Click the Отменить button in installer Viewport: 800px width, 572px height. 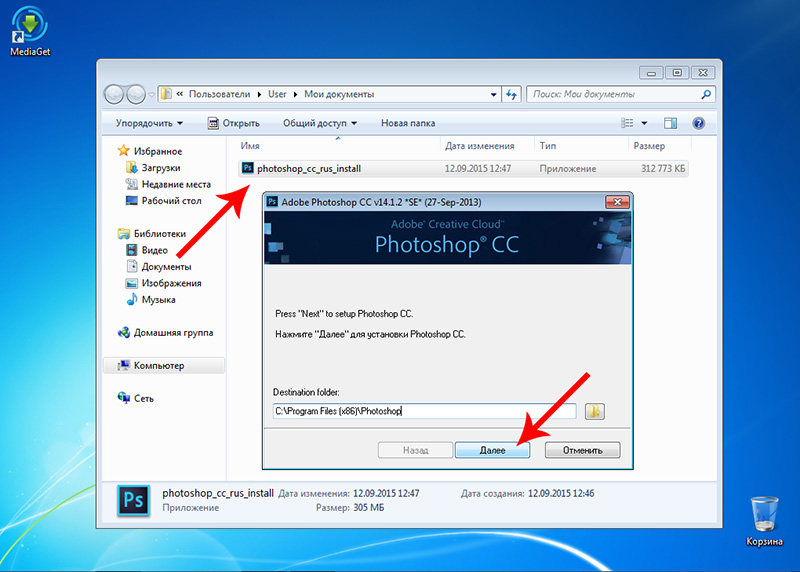coord(582,450)
